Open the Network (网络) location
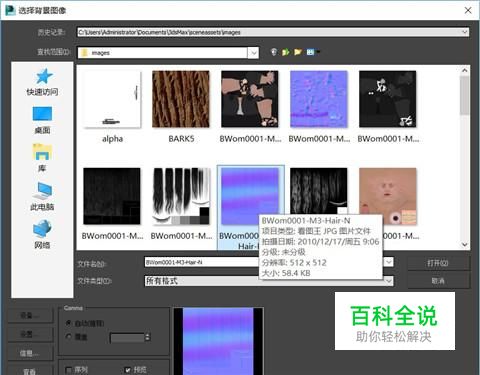This screenshot has height=375, width=480. [x=42, y=234]
